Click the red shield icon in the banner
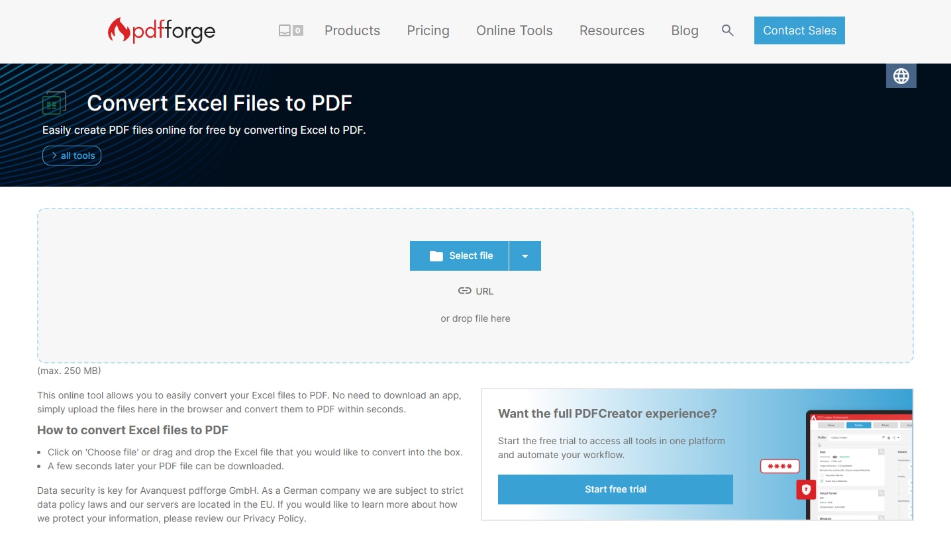The height and width of the screenshot is (560, 951). pos(806,490)
